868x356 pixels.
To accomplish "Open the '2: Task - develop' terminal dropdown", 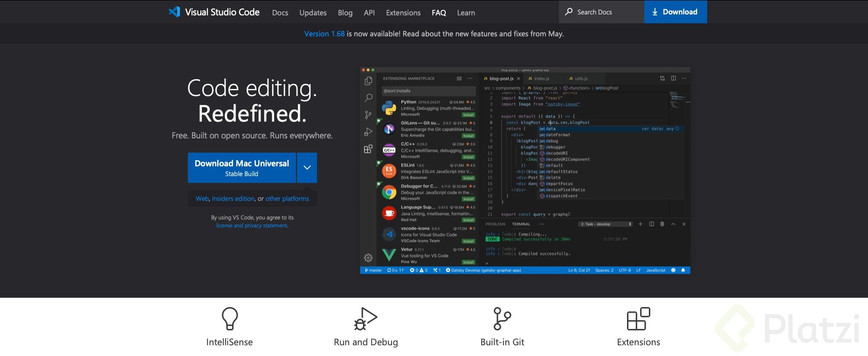I will point(606,224).
